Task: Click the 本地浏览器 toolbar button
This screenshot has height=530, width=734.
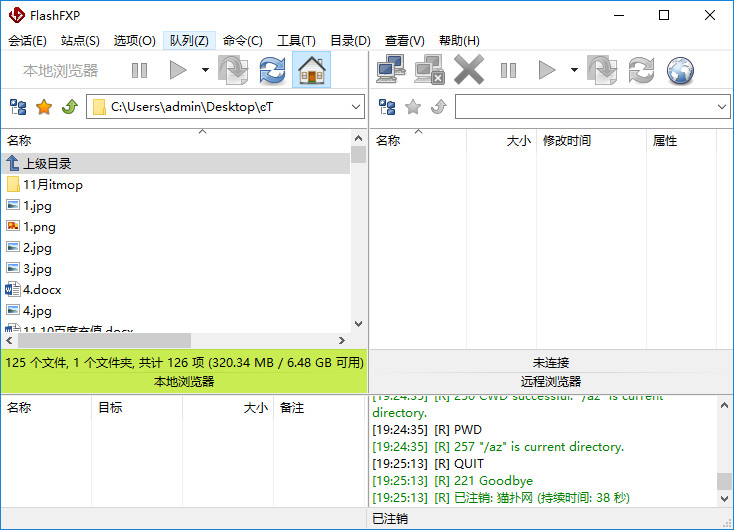Action: [61, 70]
